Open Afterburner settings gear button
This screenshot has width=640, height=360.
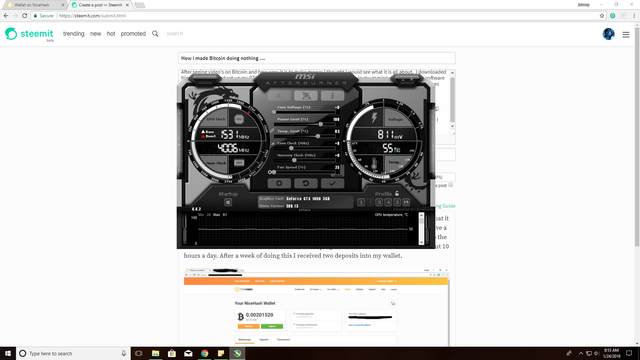click(x=279, y=183)
